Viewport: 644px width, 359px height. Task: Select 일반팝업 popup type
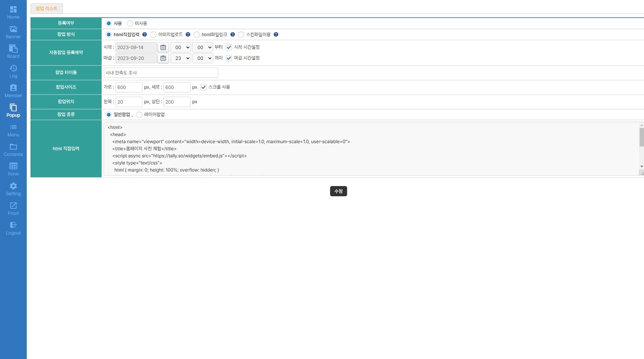(109, 115)
